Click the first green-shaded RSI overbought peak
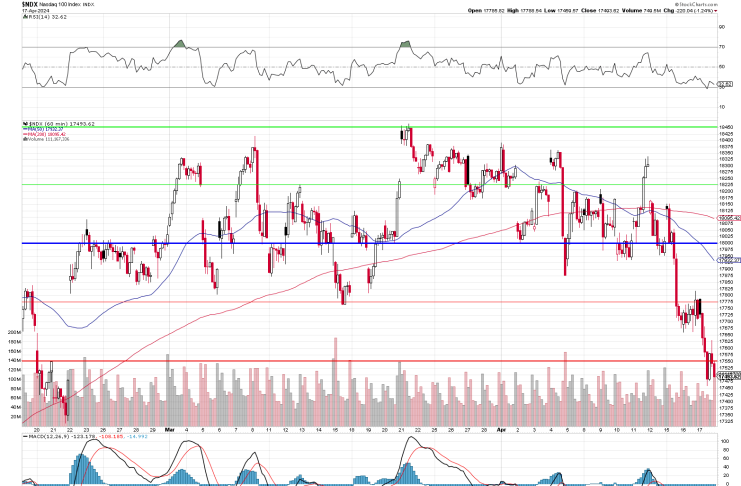Screen dimensions: 741x486 180,44
